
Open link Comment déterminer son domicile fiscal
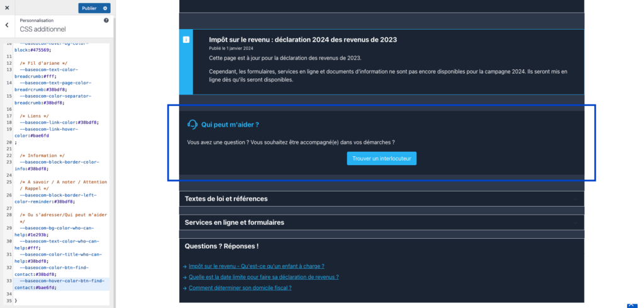(240, 288)
